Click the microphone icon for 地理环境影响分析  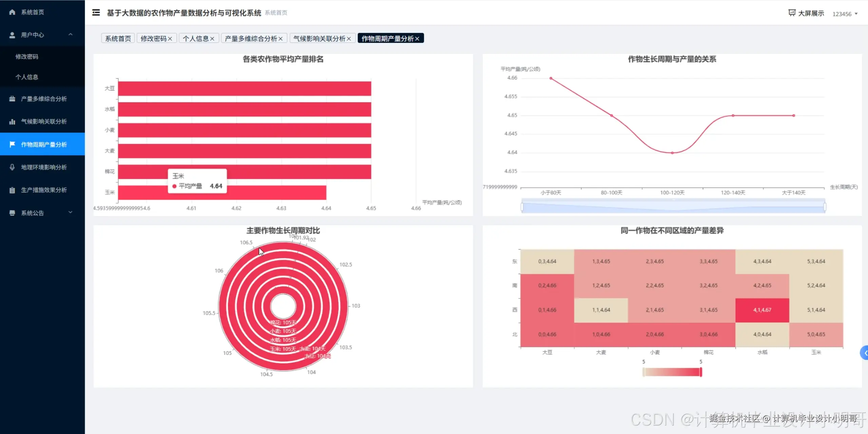tap(12, 167)
